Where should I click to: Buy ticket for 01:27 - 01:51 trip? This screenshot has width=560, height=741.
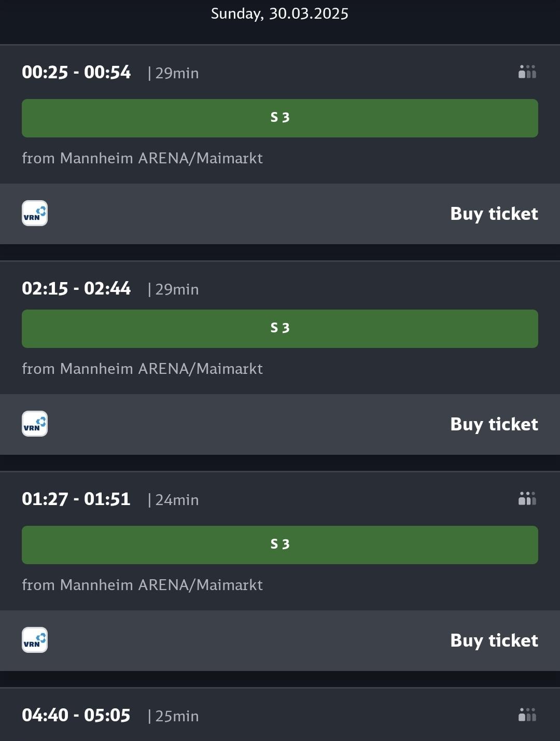(x=494, y=640)
